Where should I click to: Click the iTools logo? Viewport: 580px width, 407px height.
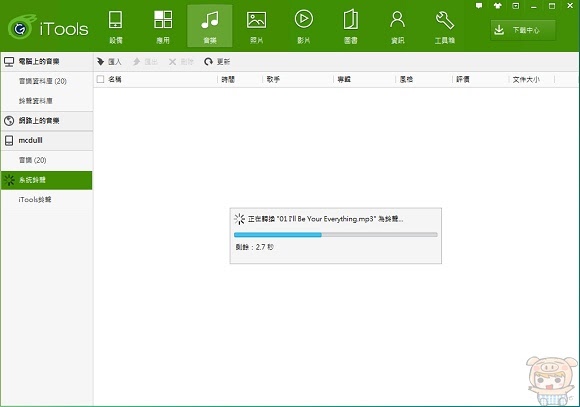(x=48, y=27)
